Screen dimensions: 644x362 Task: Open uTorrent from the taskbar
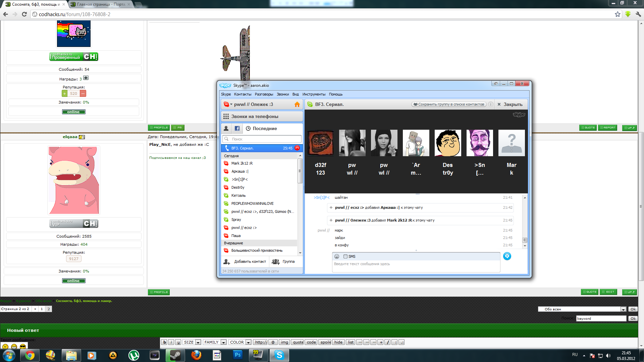click(x=133, y=355)
